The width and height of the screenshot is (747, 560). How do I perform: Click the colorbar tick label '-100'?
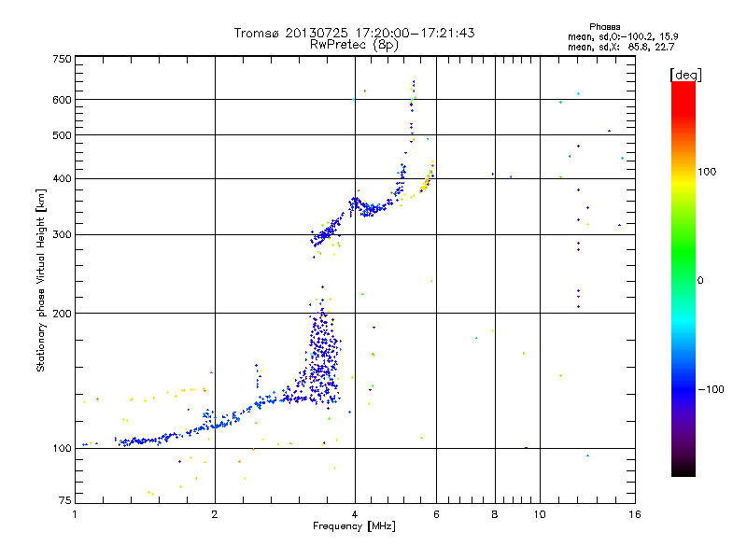(x=711, y=389)
